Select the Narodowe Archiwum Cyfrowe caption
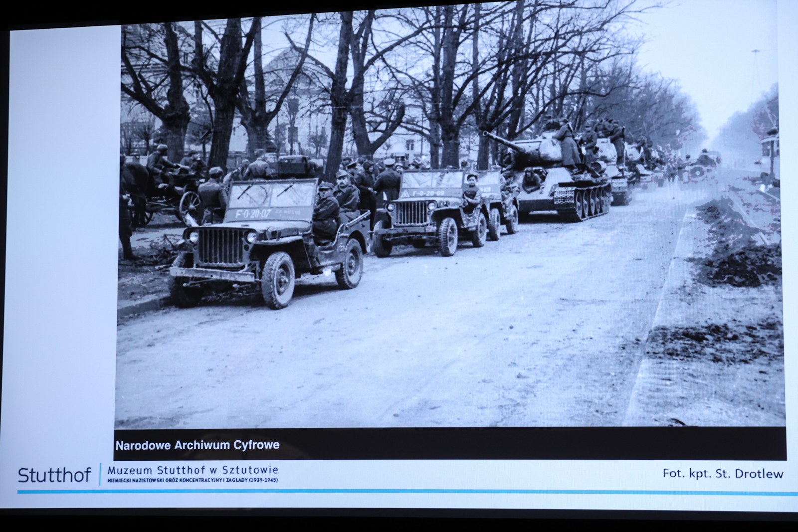 [x=198, y=445]
